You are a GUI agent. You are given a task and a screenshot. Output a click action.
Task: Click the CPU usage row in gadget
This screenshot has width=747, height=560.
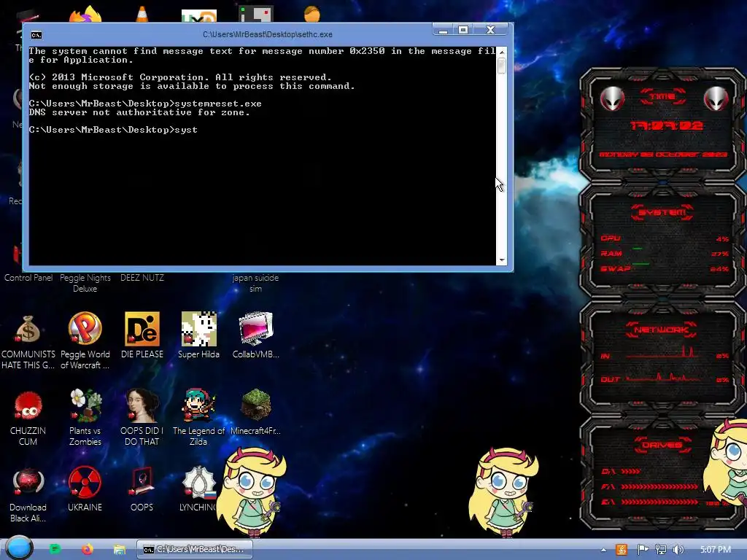pos(665,238)
